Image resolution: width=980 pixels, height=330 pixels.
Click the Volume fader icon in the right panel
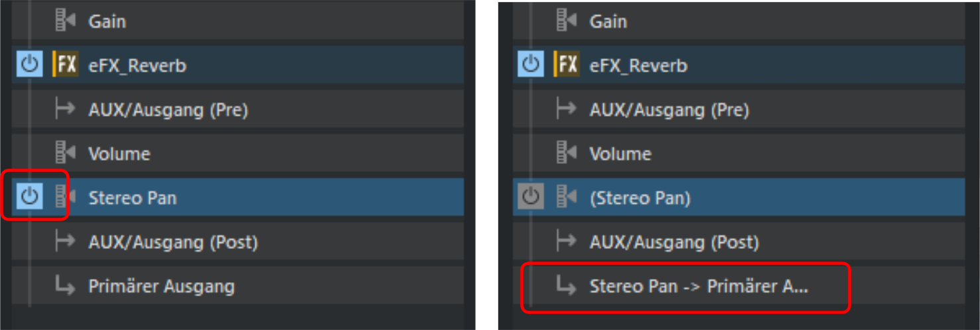point(567,153)
